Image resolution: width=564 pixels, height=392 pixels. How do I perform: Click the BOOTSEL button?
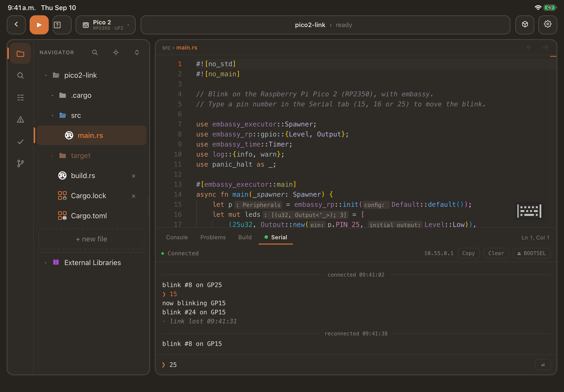pos(531,253)
